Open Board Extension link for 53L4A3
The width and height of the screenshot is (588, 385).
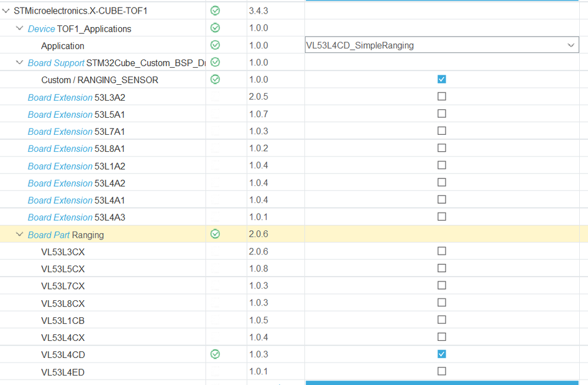[60, 218]
